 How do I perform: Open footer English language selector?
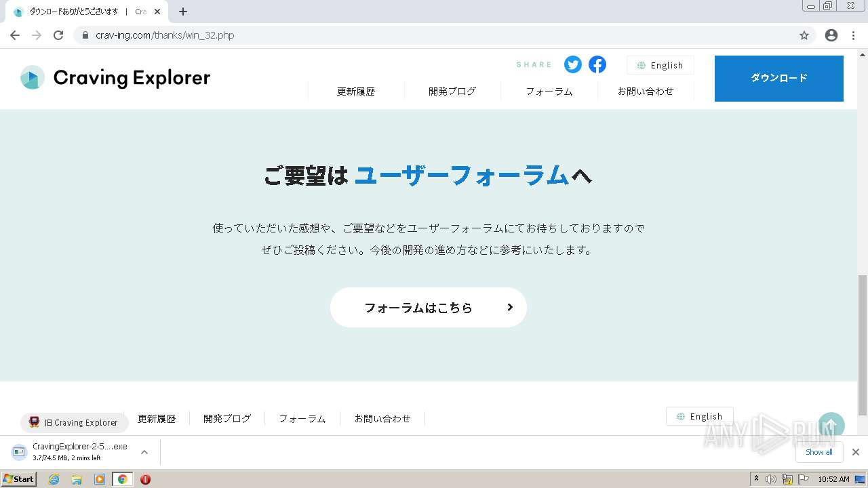tap(700, 416)
